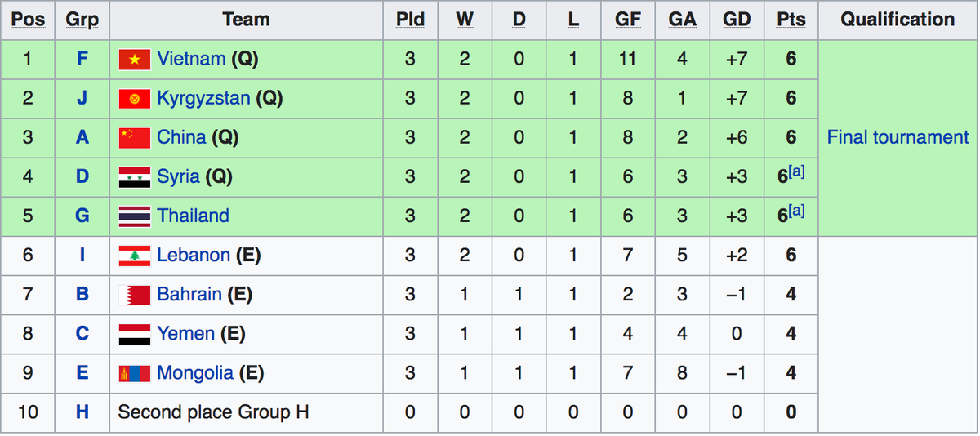Open footnote [a] beside Syria's points
The image size is (980, 436).
point(796,172)
